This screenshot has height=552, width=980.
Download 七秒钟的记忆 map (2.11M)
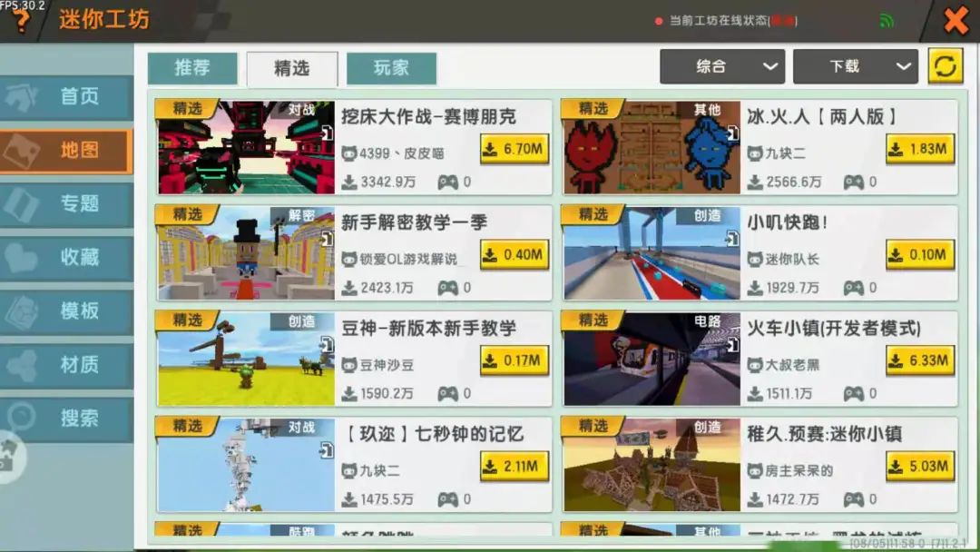(x=514, y=467)
